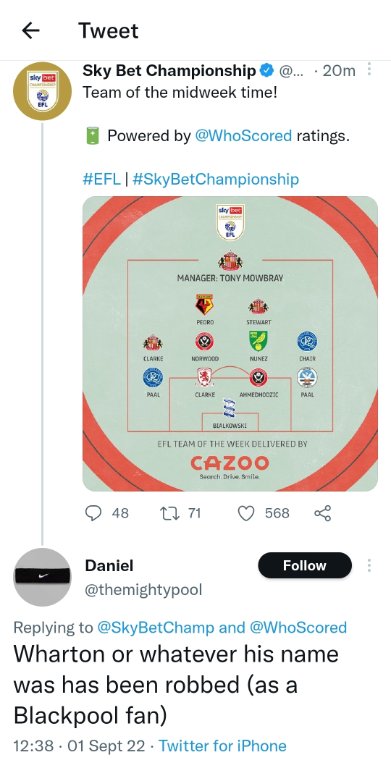The height and width of the screenshot is (768, 391).
Task: Follow Daniel's account
Action: (304, 565)
